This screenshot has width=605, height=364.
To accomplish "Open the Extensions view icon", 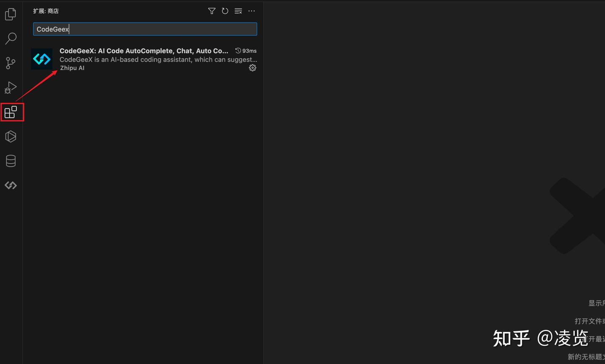I will pos(11,112).
